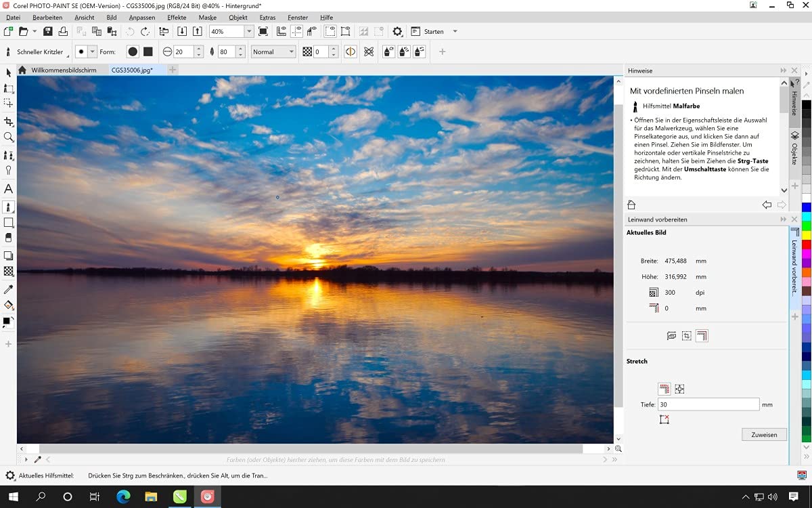
Task: Add a property bar item with plus
Action: coord(443,51)
